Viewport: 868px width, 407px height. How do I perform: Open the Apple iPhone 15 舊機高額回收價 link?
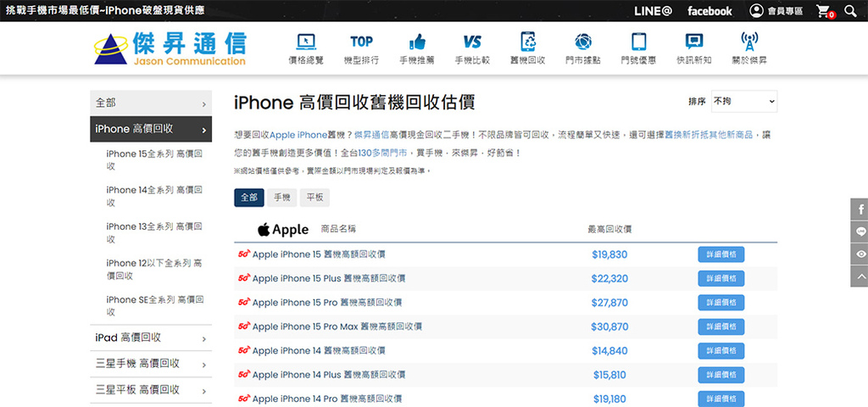(319, 254)
